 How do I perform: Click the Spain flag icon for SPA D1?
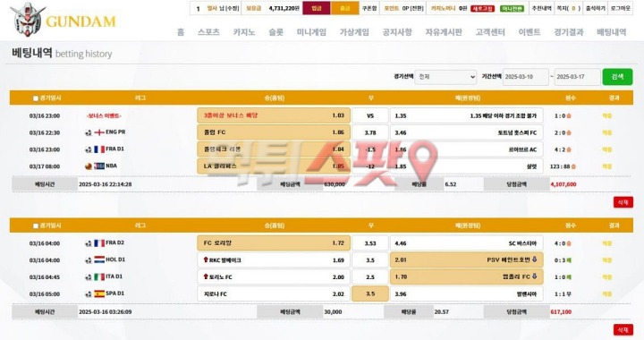(x=99, y=294)
